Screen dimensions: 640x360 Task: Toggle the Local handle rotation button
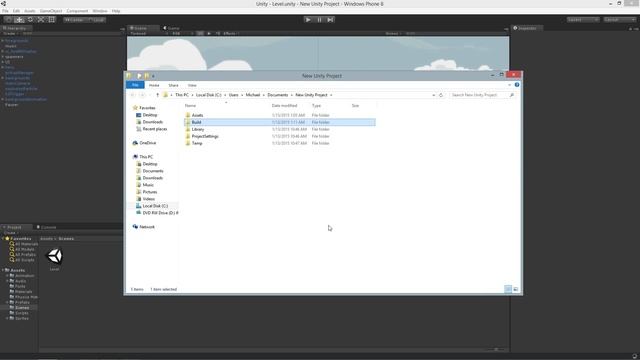point(97,20)
